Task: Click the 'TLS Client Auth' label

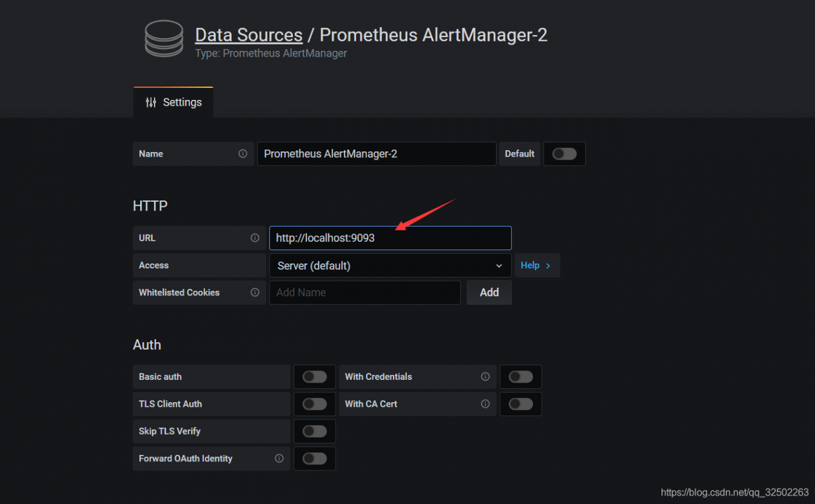Action: pyautogui.click(x=171, y=404)
